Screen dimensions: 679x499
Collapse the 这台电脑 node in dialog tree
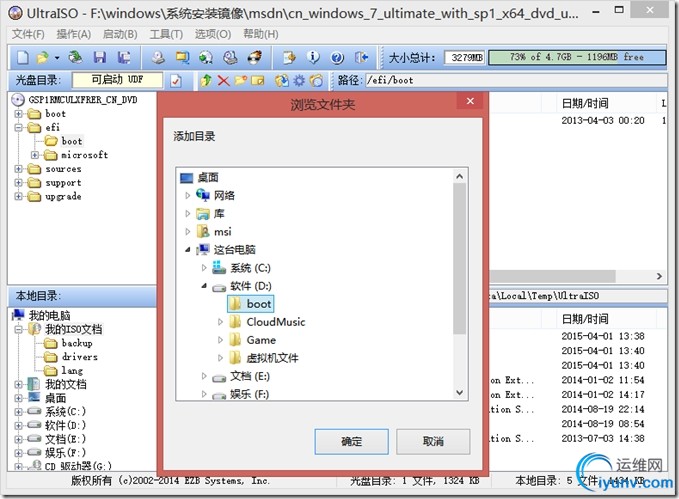(188, 250)
